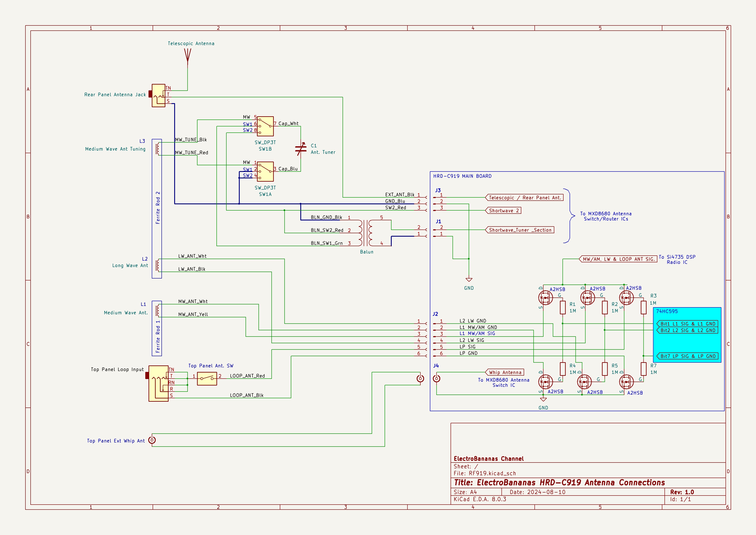756x535 pixels.
Task: Click the title block Title text
Action: click(x=559, y=483)
